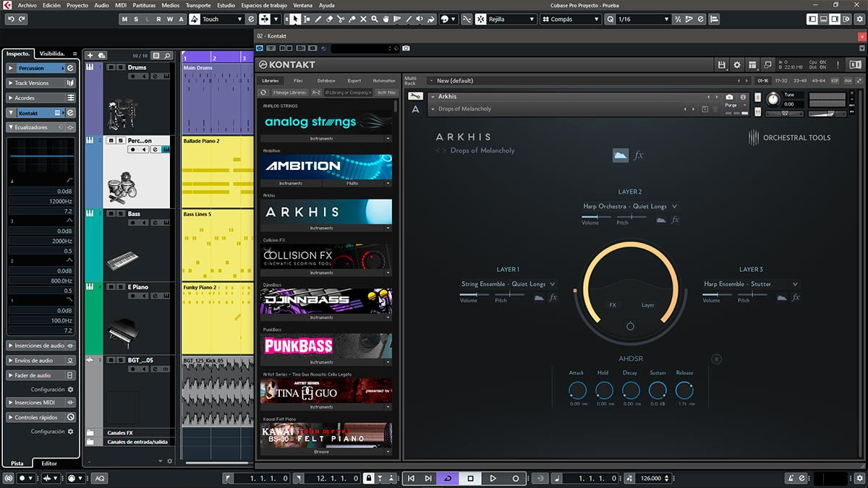
Task: Select the Zoom magnifier tool
Action: tap(375, 20)
